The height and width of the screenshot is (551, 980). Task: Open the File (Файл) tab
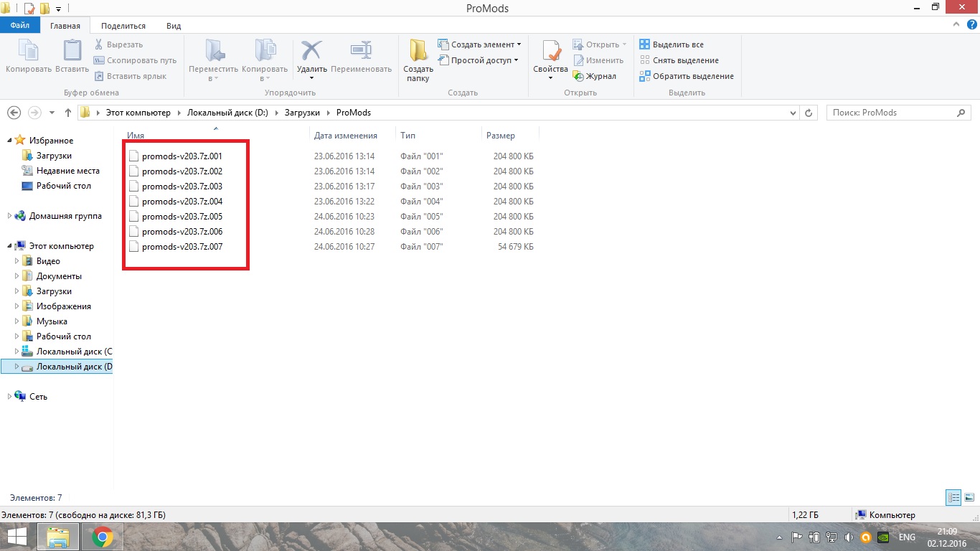(20, 26)
